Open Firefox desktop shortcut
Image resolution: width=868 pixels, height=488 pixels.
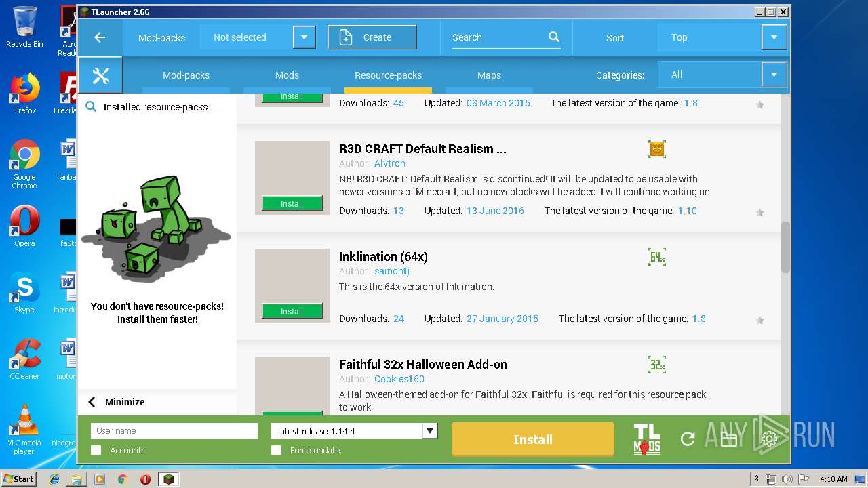(x=24, y=94)
